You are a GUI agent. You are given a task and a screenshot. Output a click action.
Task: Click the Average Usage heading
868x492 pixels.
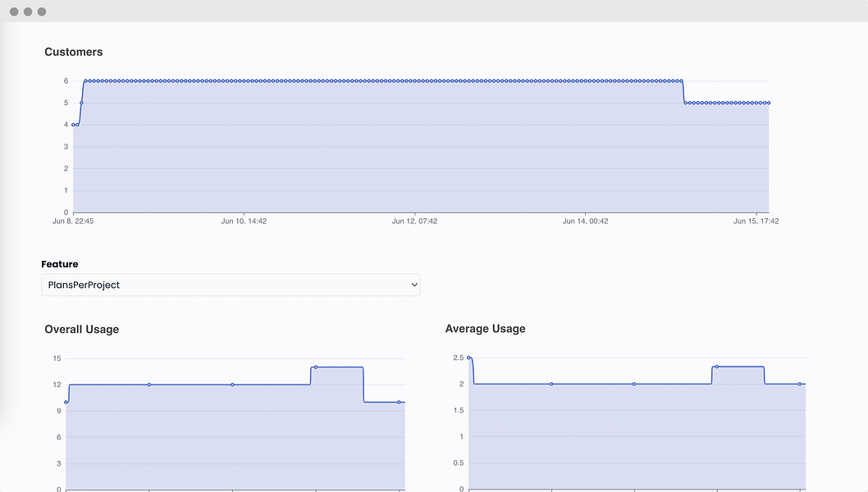tap(486, 329)
